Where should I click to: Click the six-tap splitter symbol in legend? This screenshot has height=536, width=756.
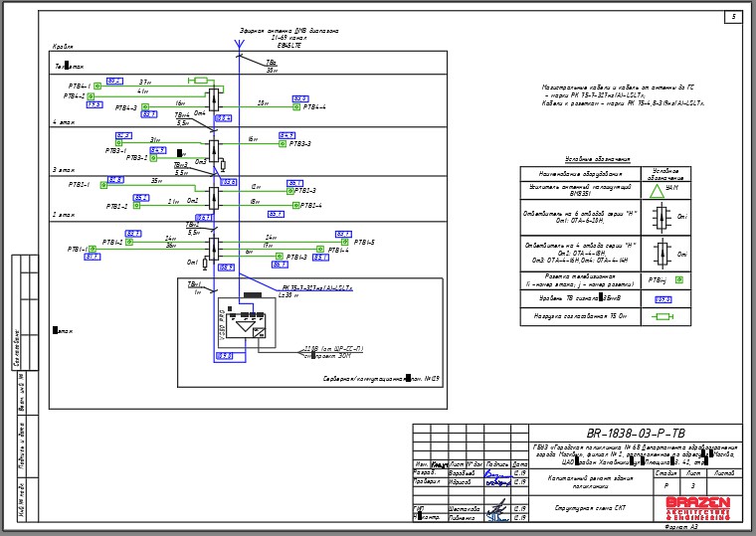click(661, 218)
